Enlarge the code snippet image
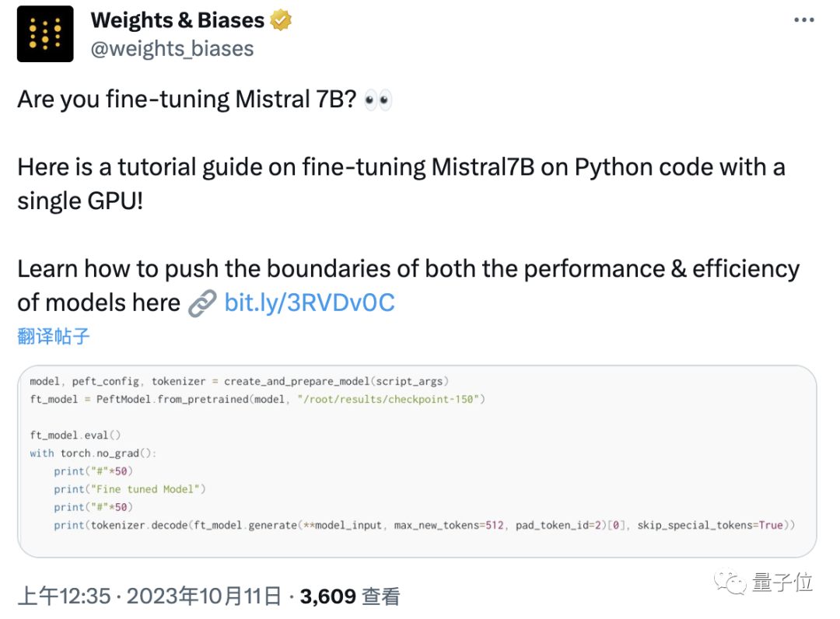The image size is (840, 619). 417,461
